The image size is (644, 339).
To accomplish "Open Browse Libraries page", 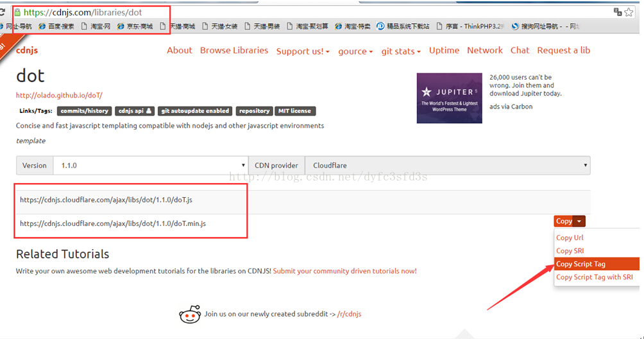I will (234, 50).
